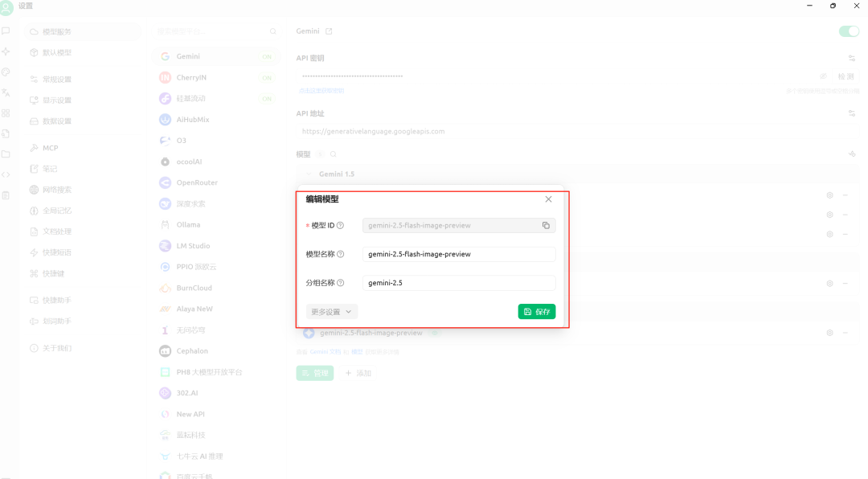Open settings gear for gemini-2.5-flash-image-preview row
Viewport: 868px width, 479px height.
coord(829,333)
